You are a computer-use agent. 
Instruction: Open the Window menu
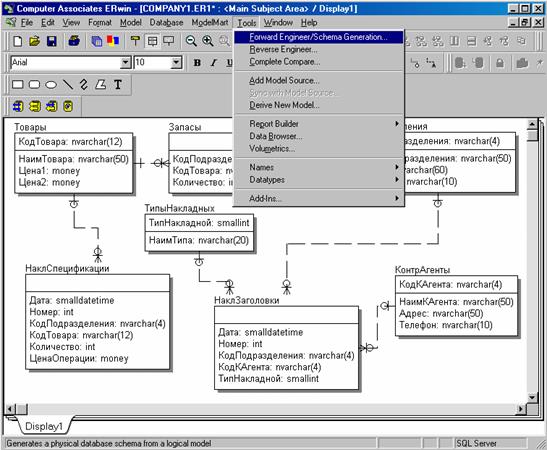(278, 23)
